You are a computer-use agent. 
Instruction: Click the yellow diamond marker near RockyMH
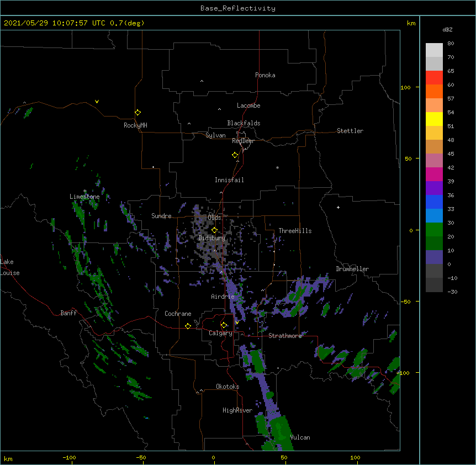[x=137, y=113]
